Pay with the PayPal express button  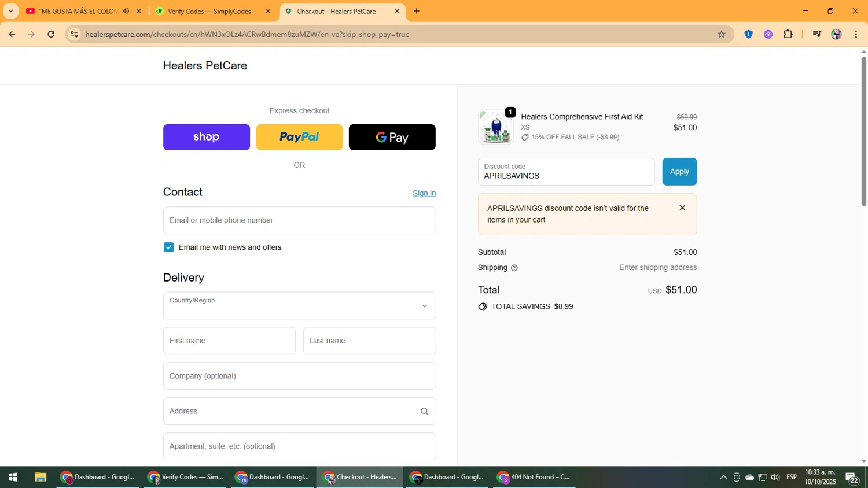(299, 137)
